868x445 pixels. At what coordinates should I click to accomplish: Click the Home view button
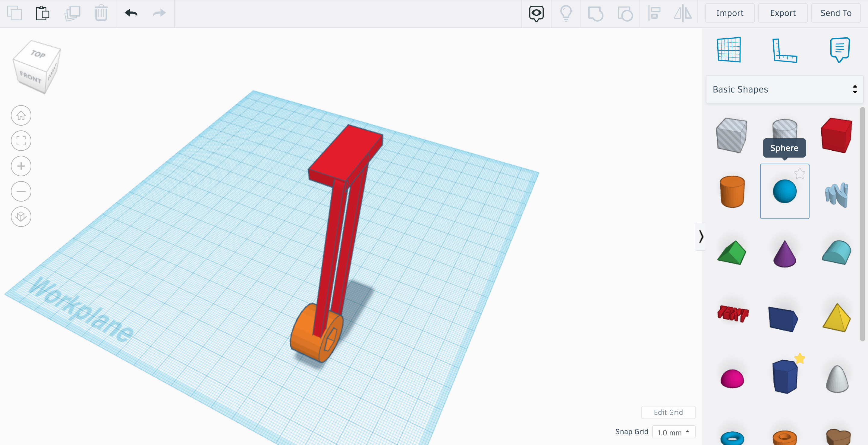(21, 116)
